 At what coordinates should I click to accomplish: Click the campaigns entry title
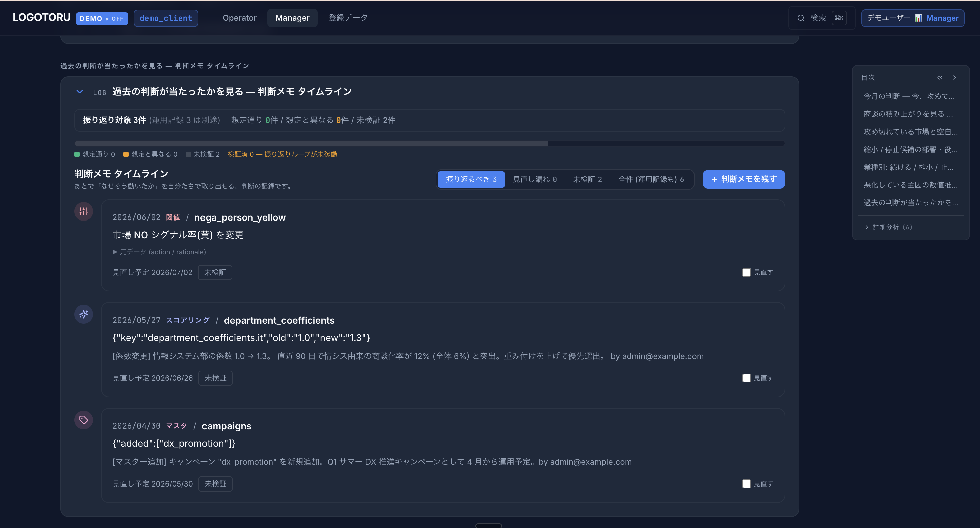coord(226,426)
